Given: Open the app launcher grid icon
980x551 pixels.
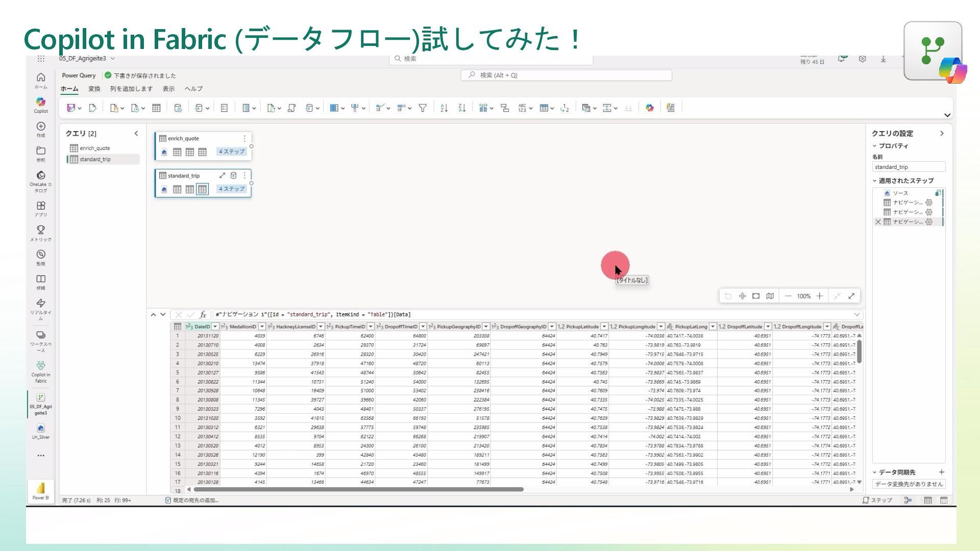Looking at the screenshot, I should point(41,59).
